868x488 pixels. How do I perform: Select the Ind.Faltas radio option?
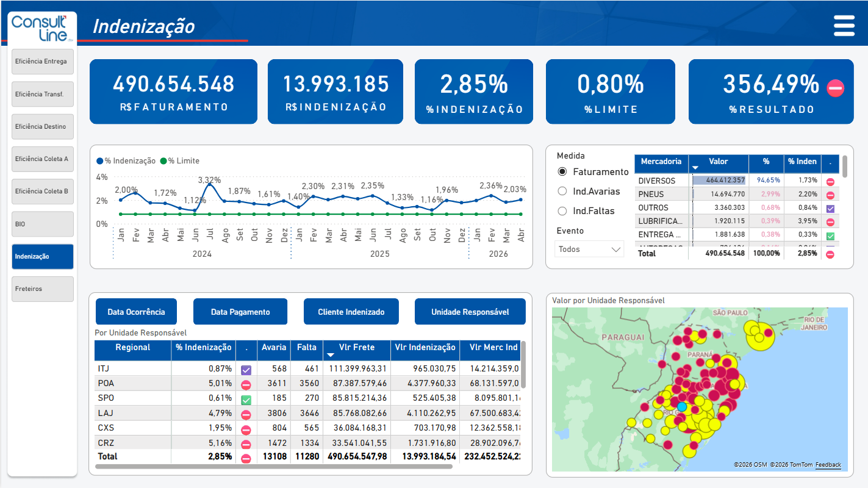pos(562,211)
